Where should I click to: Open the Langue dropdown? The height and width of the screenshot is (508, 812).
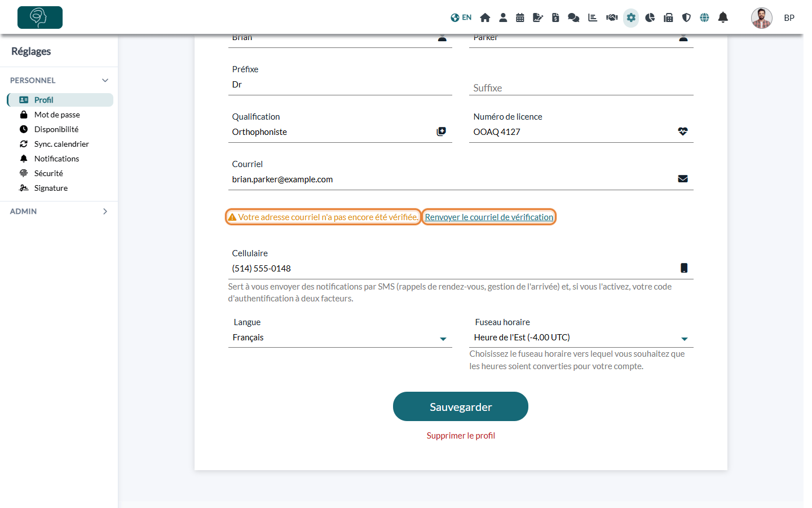tap(340, 338)
